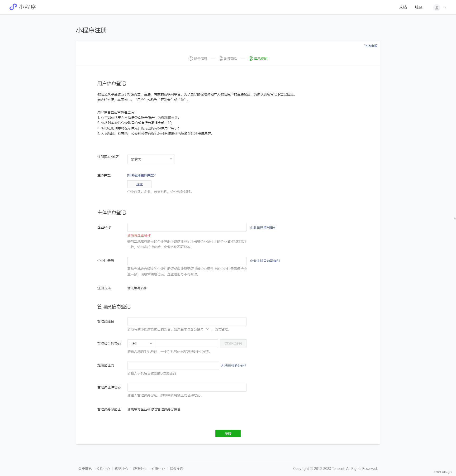This screenshot has height=476, width=456.
Task: Click the 请先填写名称 registration method text
Action: point(137,288)
